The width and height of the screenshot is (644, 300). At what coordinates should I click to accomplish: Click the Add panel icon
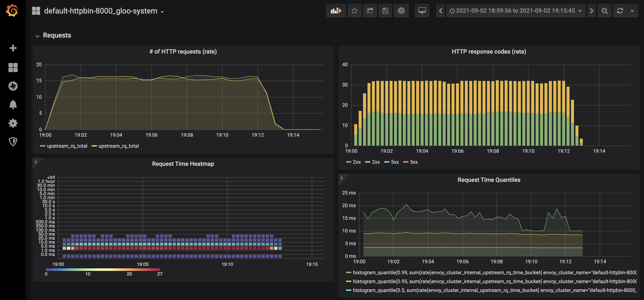[336, 11]
